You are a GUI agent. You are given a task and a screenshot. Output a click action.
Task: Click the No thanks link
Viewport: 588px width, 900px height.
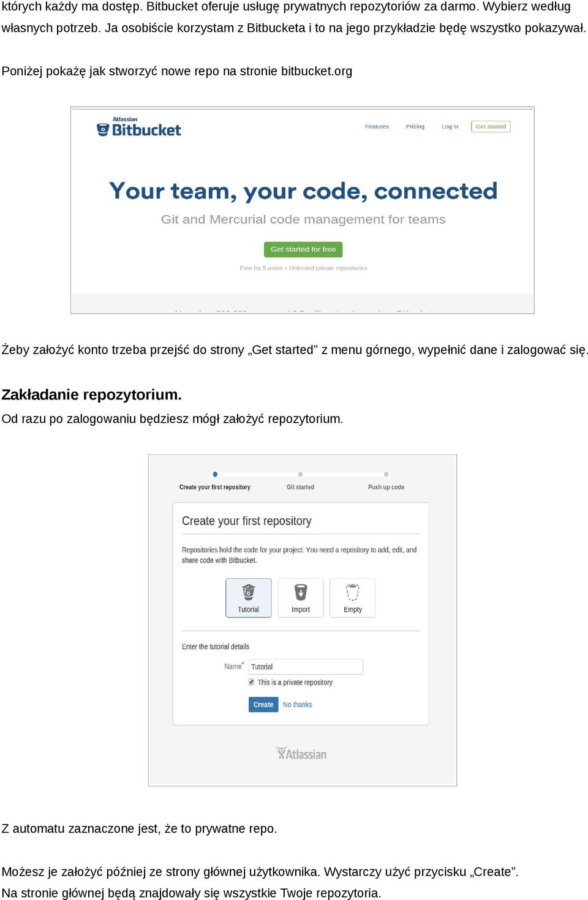click(297, 705)
